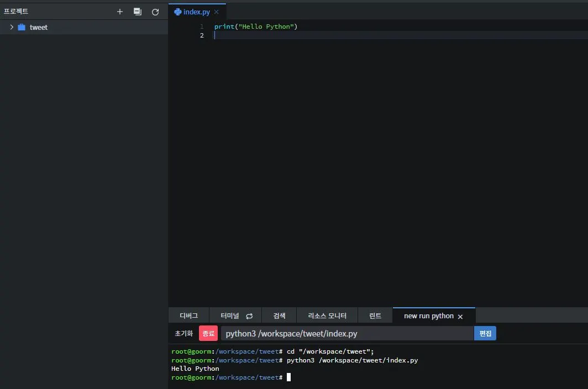Screen dimensions: 588x389
Task: Click the terminal tab's reload arrows icon
Action: (x=249, y=316)
